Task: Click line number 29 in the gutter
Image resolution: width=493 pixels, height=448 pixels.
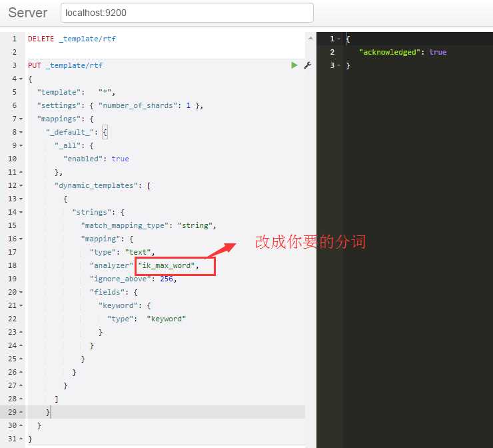Action: pyautogui.click(x=12, y=412)
